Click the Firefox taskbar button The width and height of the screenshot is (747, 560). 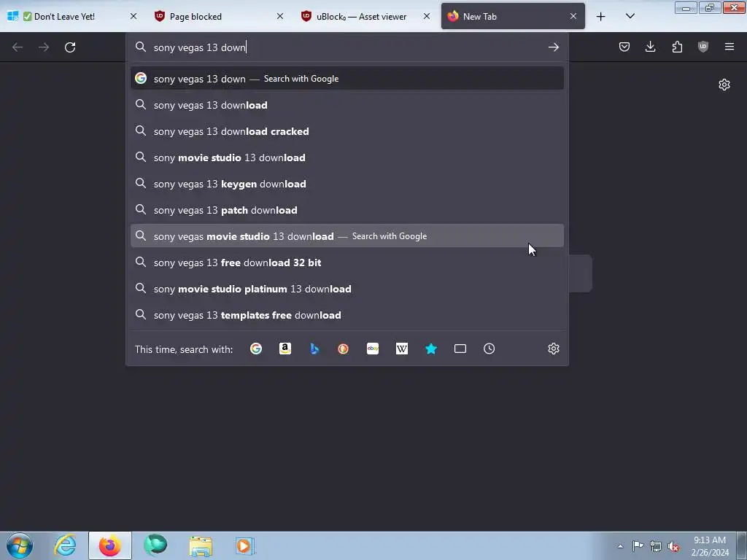tap(110, 545)
